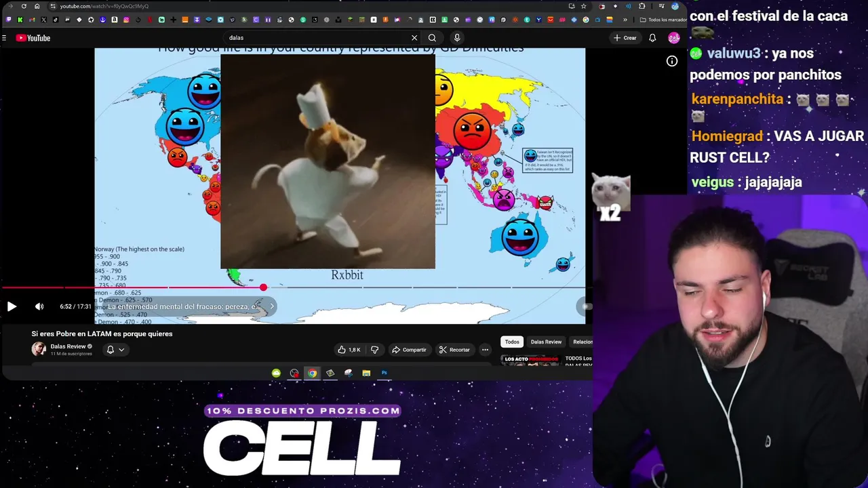Image resolution: width=868 pixels, height=488 pixels.
Task: Click the search magnifier button
Action: click(x=432, y=38)
